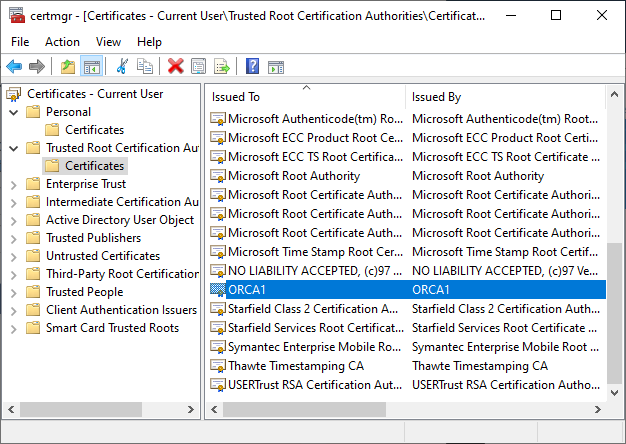Screen dimensions: 626x444
Task: Open the Properties toolbar icon
Action: 198,66
